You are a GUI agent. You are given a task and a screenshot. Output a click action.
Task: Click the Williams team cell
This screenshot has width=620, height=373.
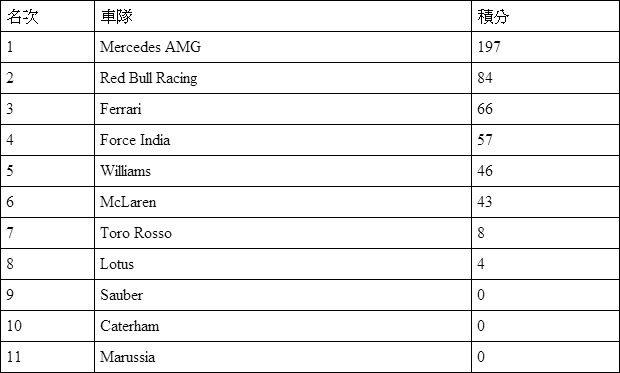click(283, 171)
